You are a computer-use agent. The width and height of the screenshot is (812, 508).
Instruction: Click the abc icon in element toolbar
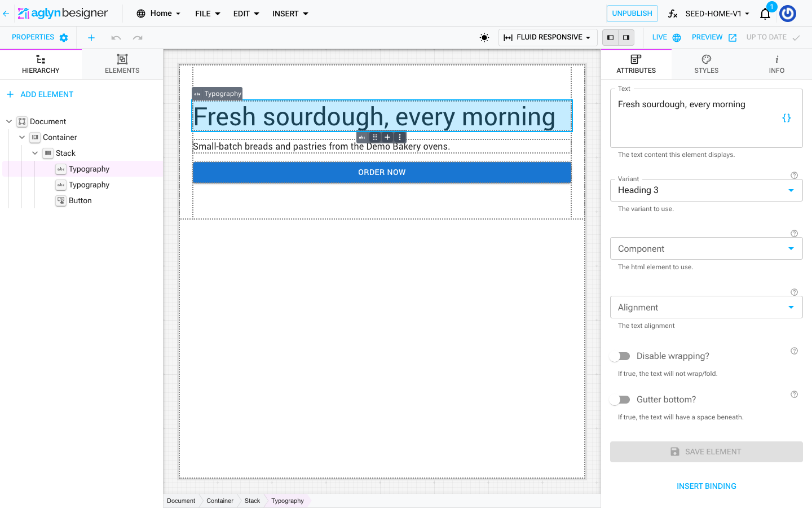tap(362, 137)
